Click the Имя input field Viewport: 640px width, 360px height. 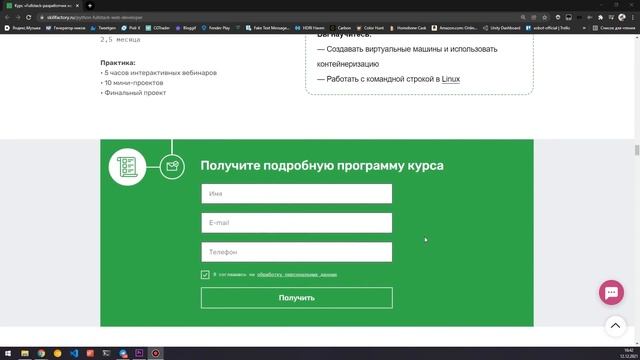(x=296, y=193)
